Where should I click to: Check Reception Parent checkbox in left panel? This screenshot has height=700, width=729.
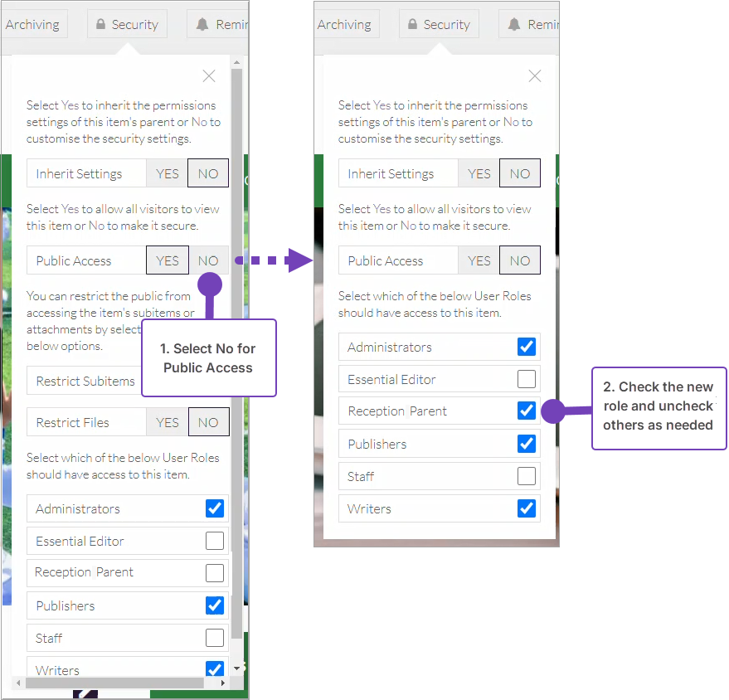pyautogui.click(x=215, y=573)
